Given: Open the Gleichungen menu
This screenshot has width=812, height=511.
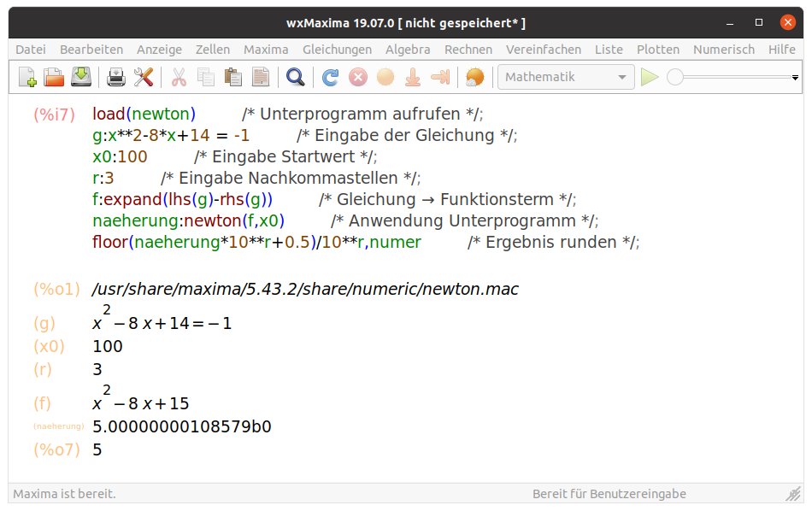Looking at the screenshot, I should pos(337,50).
